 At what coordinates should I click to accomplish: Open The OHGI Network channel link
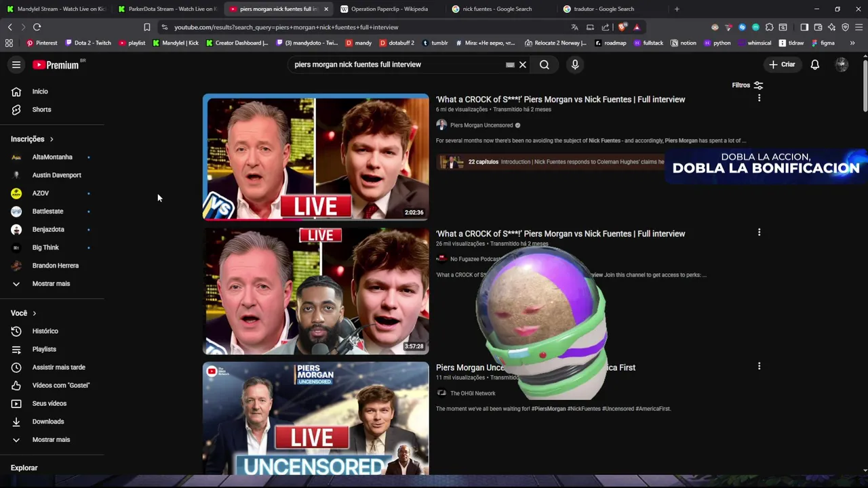click(x=473, y=393)
